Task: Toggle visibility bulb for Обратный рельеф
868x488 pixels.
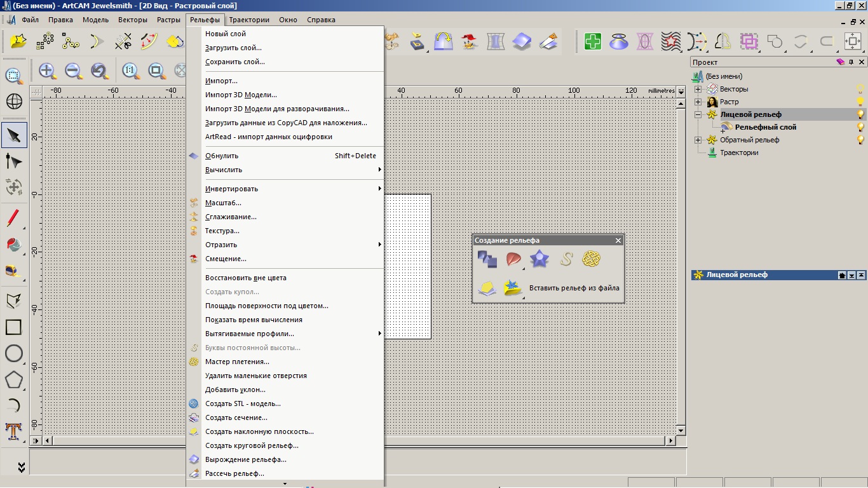Action: 860,140
